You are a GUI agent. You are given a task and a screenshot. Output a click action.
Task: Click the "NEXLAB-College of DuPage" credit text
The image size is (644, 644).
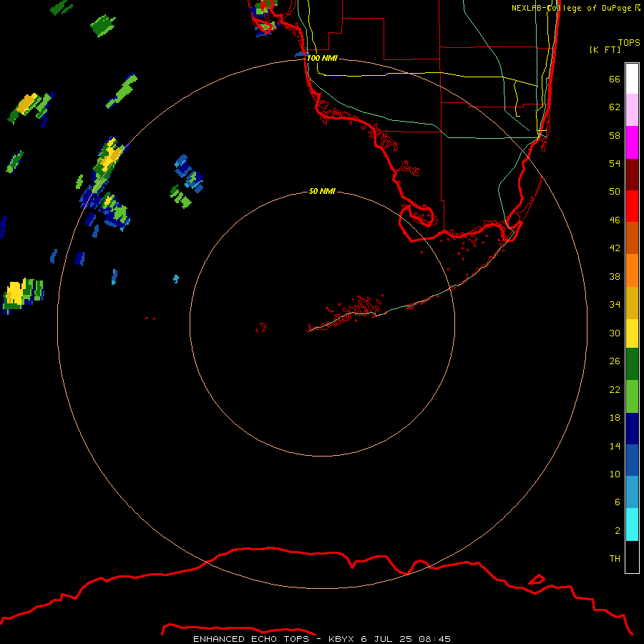571,8
